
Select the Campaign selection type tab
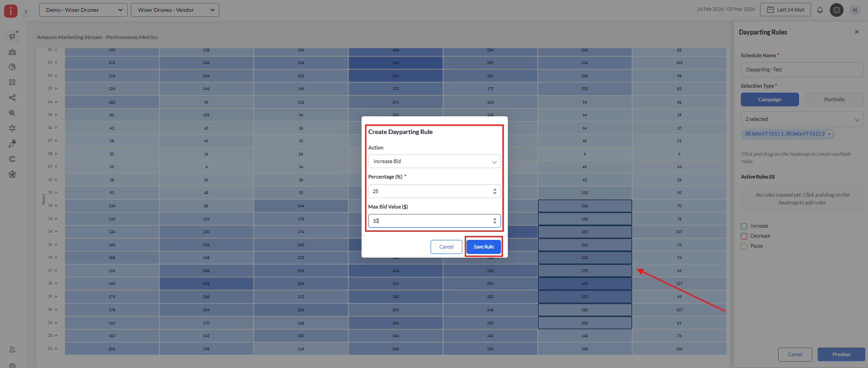pos(769,99)
